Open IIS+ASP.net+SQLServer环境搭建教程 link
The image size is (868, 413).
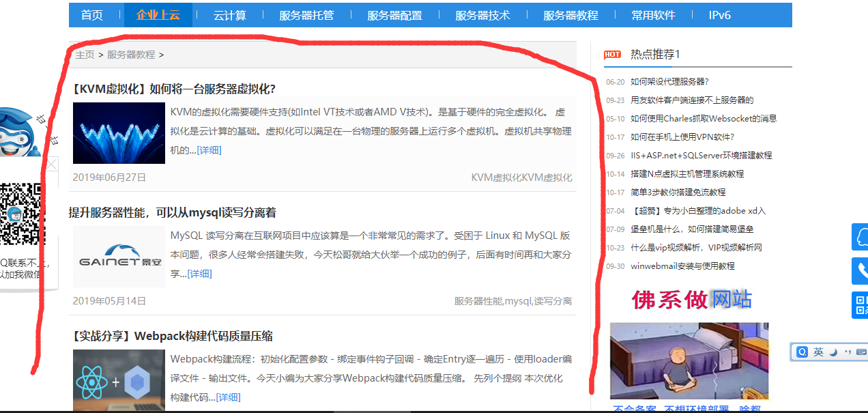(x=701, y=156)
